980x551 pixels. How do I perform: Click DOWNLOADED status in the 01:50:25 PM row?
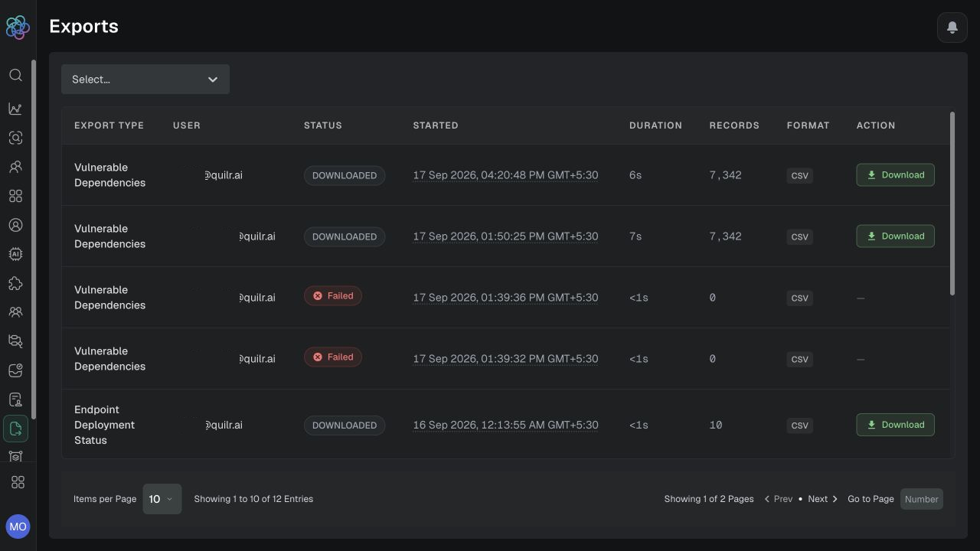pos(345,236)
